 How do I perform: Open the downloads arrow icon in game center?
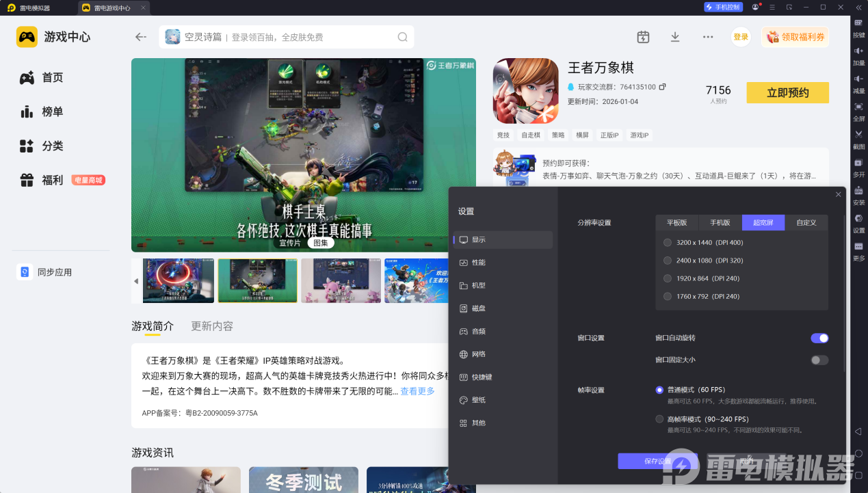coord(675,37)
